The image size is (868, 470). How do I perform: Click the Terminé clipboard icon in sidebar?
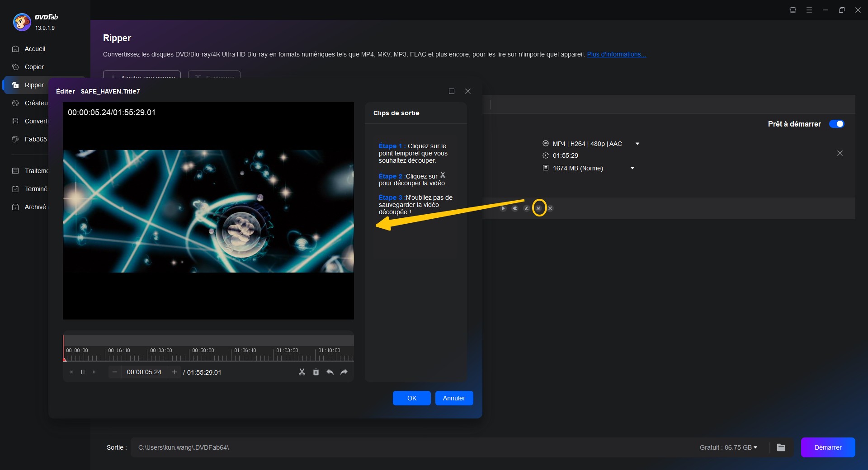pyautogui.click(x=15, y=189)
